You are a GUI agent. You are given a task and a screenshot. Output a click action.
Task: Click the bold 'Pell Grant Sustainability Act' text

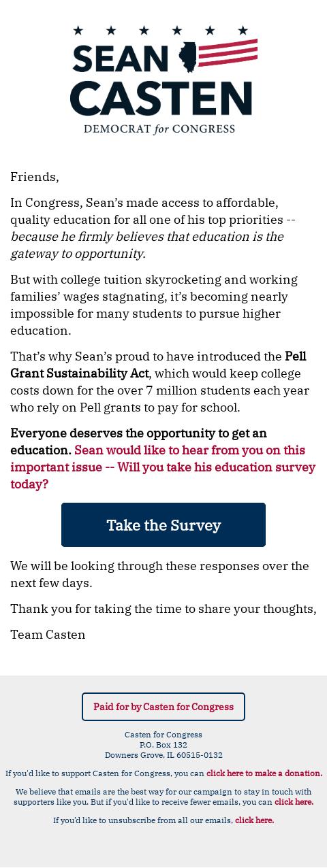(158, 365)
